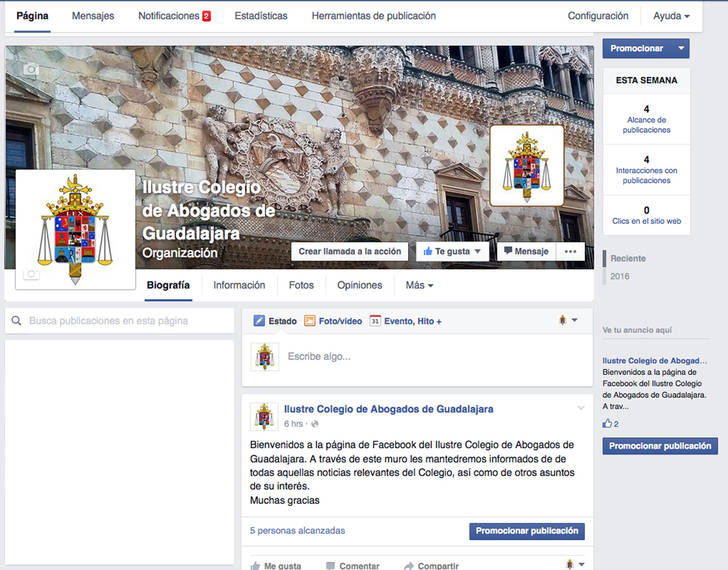Click Promocionar publicación under the post

(526, 531)
